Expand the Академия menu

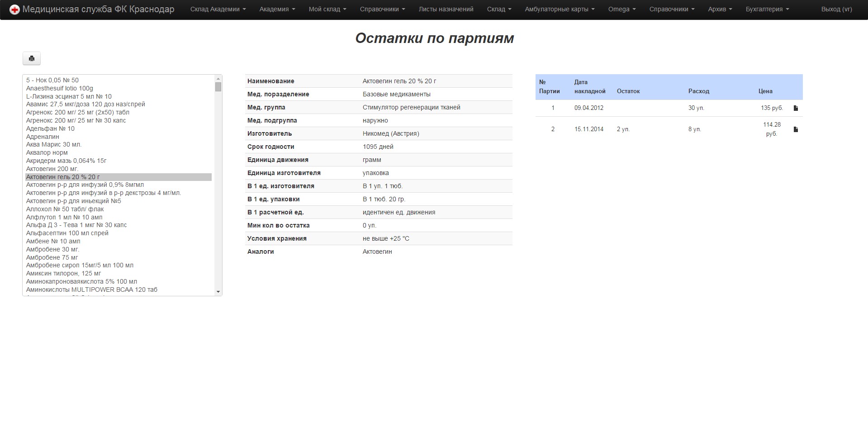[277, 9]
